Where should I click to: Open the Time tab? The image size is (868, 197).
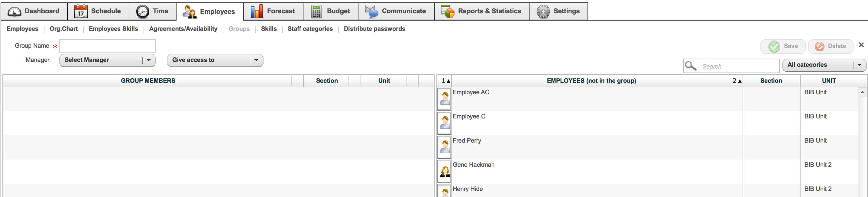(x=153, y=11)
